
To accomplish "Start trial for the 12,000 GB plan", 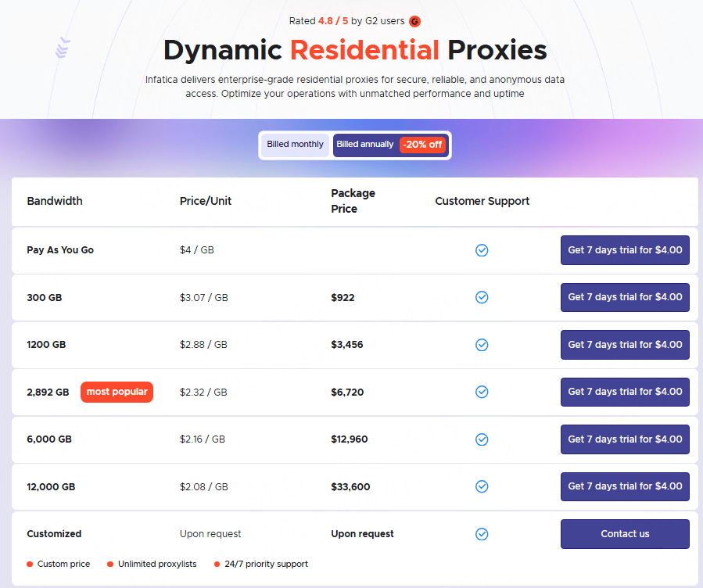I will [x=625, y=486].
